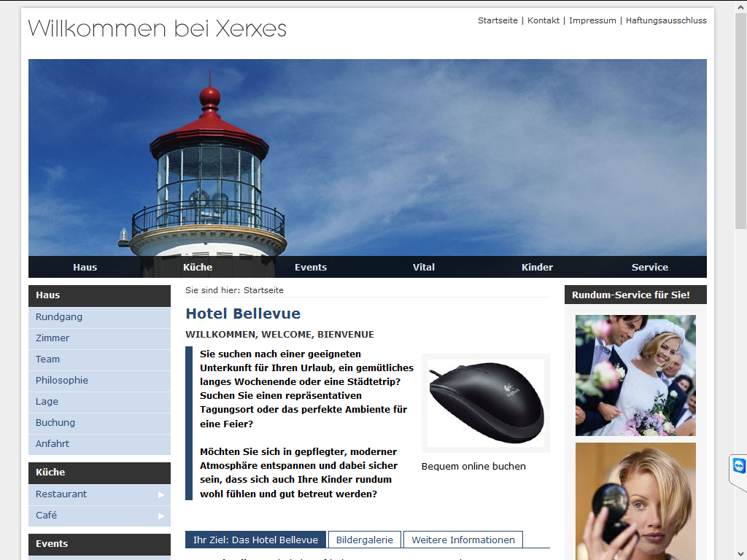Viewport: 747px width, 560px height.
Task: Expand the Restaurant submenu arrow
Action: (161, 495)
